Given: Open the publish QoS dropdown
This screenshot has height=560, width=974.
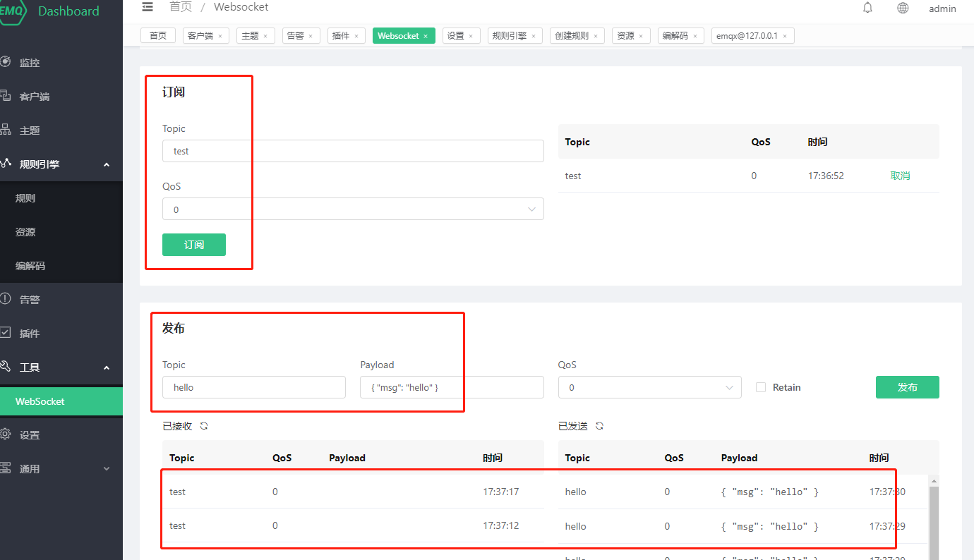Looking at the screenshot, I should pyautogui.click(x=650, y=387).
